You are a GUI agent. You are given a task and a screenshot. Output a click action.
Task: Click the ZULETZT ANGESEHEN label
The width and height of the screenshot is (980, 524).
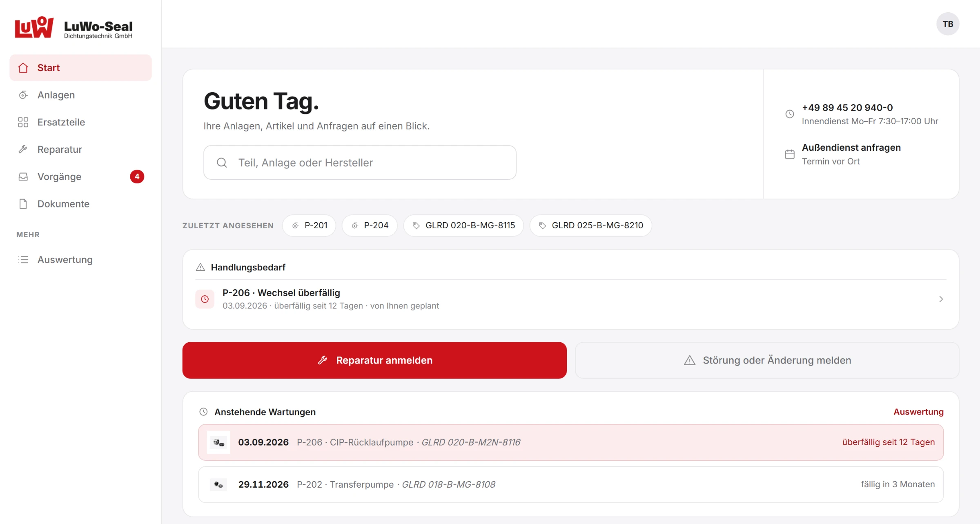pyautogui.click(x=228, y=225)
